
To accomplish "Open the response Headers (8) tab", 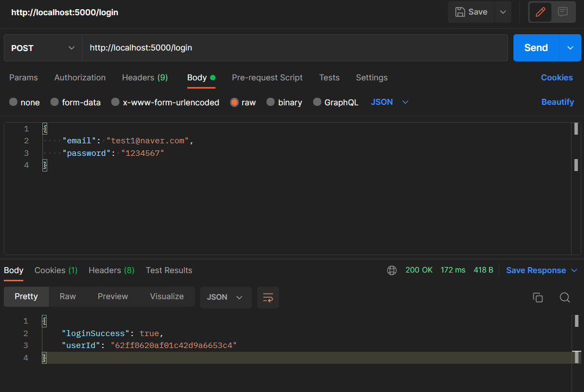I will [111, 270].
